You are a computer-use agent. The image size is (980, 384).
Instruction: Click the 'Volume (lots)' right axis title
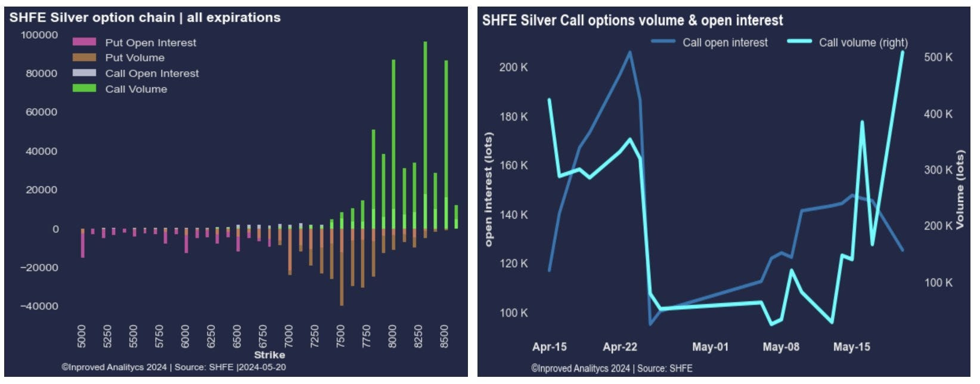960,190
